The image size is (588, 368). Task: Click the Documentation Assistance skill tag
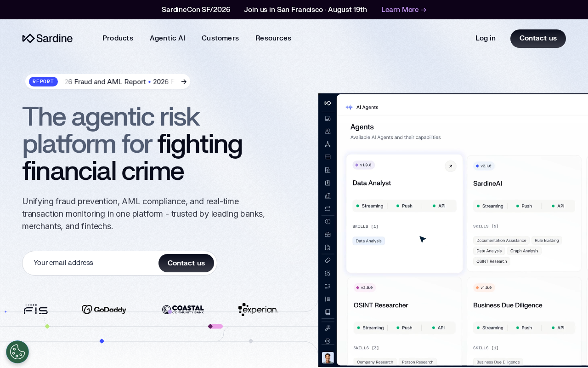coord(501,241)
